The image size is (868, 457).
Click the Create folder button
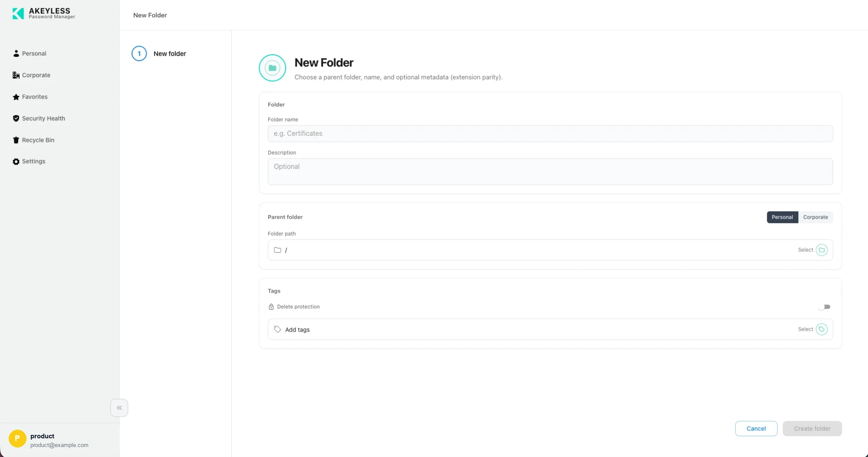[x=812, y=429]
